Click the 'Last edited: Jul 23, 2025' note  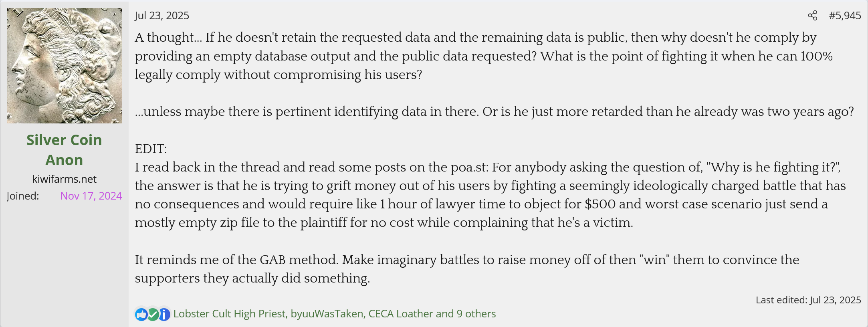808,300
